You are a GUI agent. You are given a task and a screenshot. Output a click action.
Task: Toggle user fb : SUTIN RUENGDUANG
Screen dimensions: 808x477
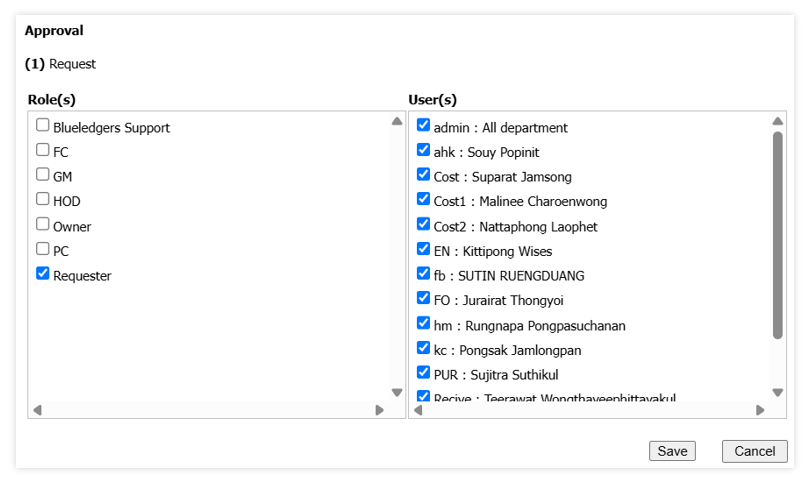pos(424,273)
